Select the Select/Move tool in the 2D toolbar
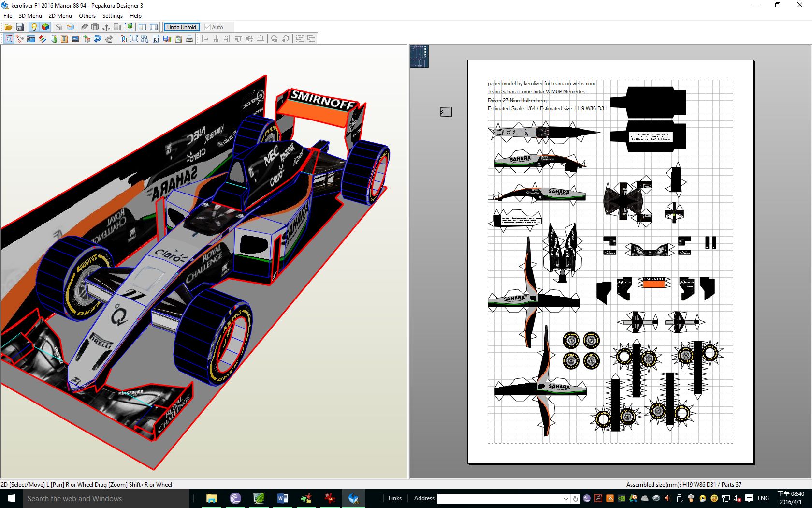This screenshot has width=812, height=508. [x=9, y=39]
